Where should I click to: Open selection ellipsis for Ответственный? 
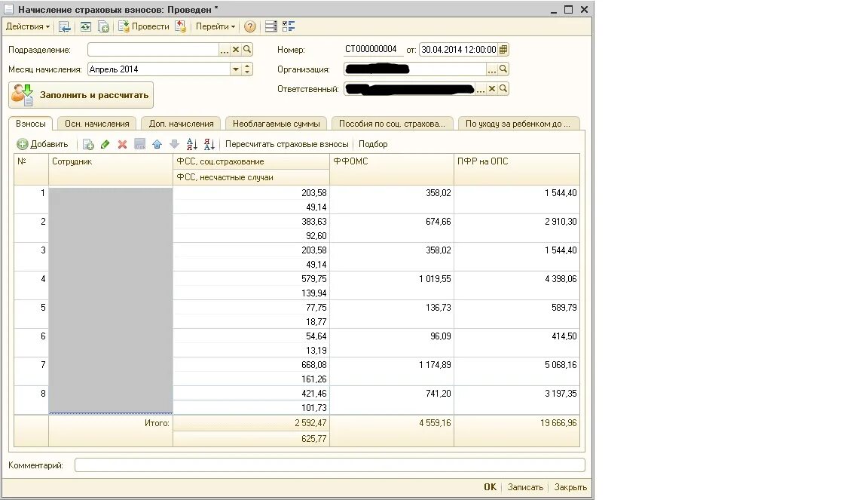click(x=480, y=89)
